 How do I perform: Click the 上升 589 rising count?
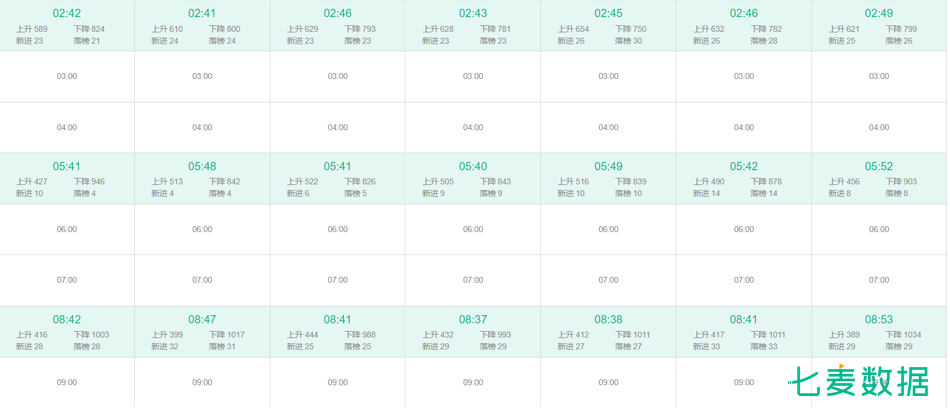[x=32, y=28]
